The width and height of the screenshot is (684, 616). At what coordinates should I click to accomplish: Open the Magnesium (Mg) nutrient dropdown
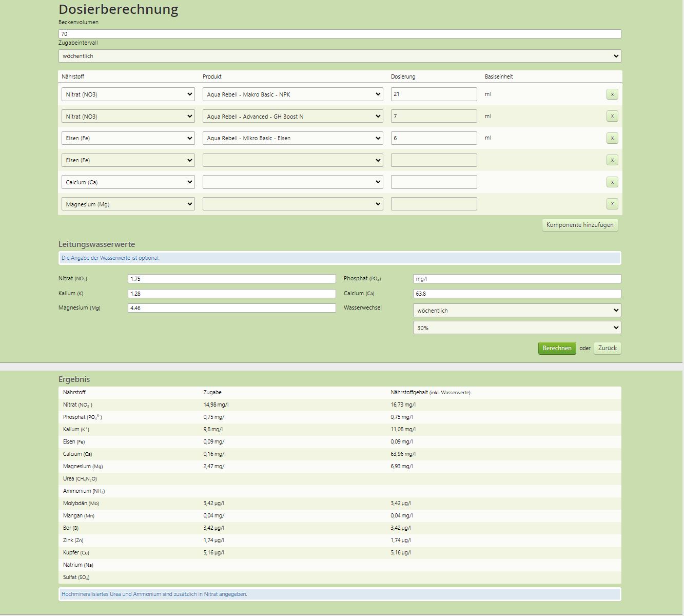click(128, 204)
